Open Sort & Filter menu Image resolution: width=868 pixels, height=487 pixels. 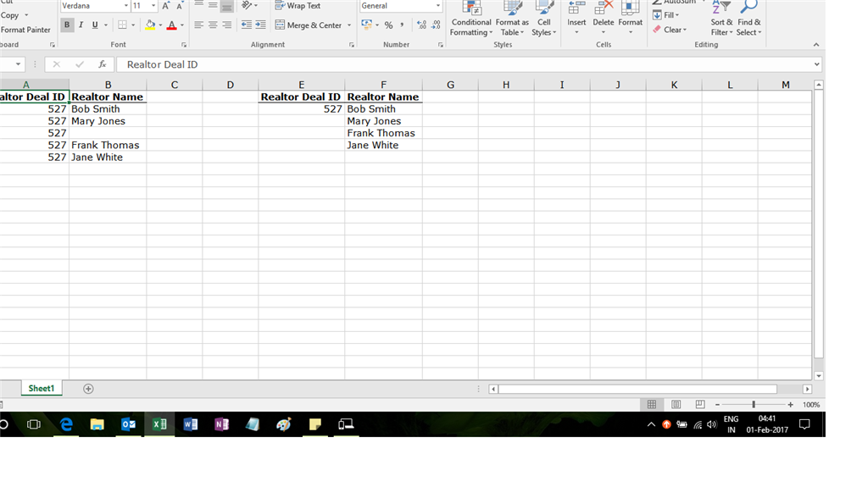(x=721, y=19)
